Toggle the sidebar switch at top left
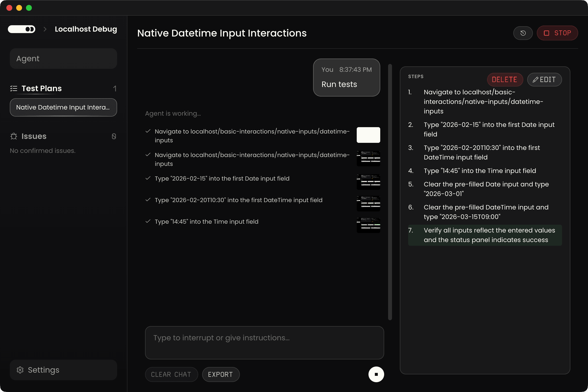This screenshot has width=588, height=392. (22, 29)
